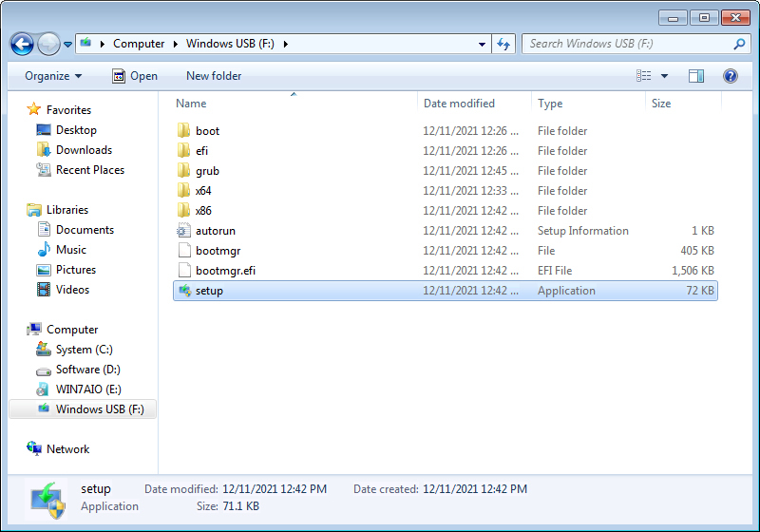Select the x86 folder icon
The height and width of the screenshot is (532, 760).
pos(183,210)
